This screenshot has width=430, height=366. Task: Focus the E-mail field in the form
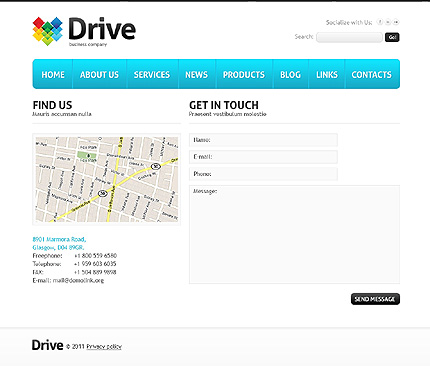tap(263, 157)
